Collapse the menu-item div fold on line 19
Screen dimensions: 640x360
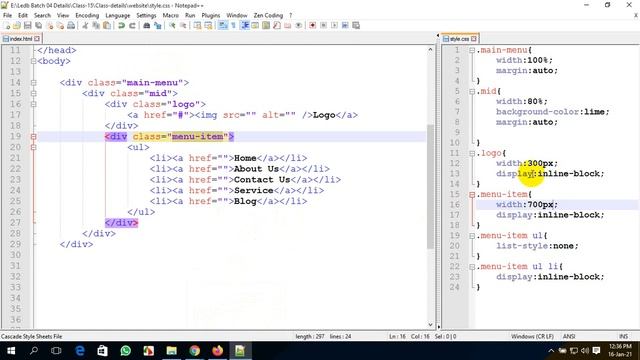pos(33,137)
